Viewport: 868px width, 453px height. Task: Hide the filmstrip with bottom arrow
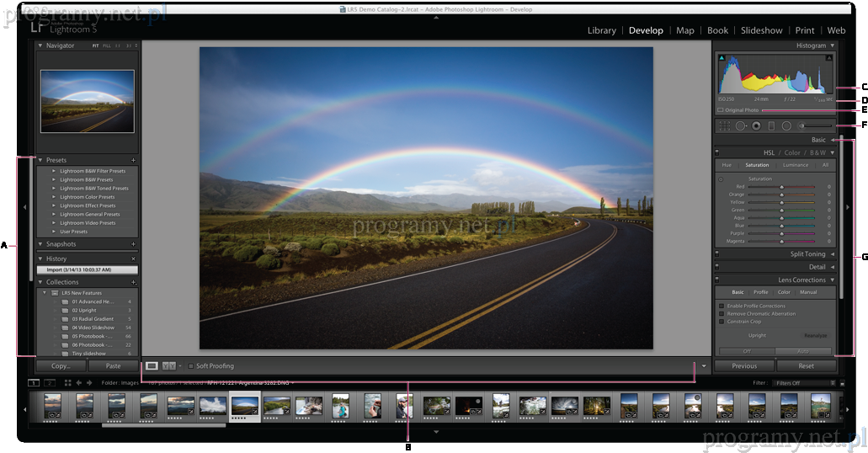click(x=436, y=432)
